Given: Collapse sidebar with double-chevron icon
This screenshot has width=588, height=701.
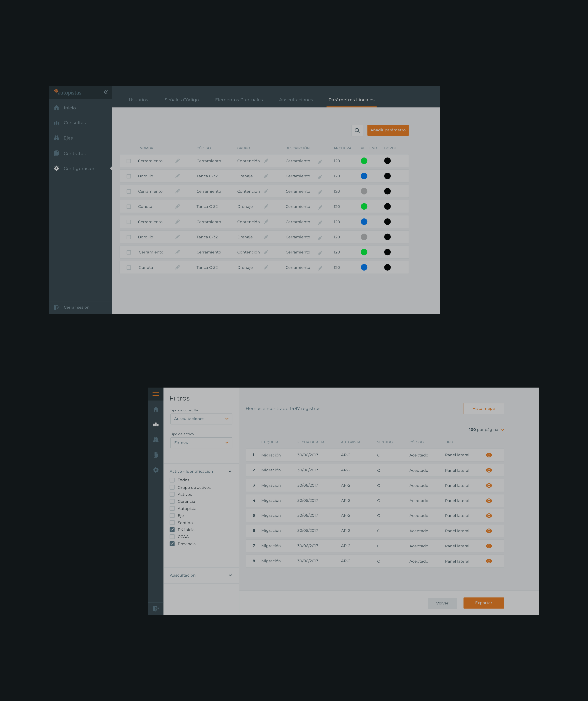Looking at the screenshot, I should (106, 92).
